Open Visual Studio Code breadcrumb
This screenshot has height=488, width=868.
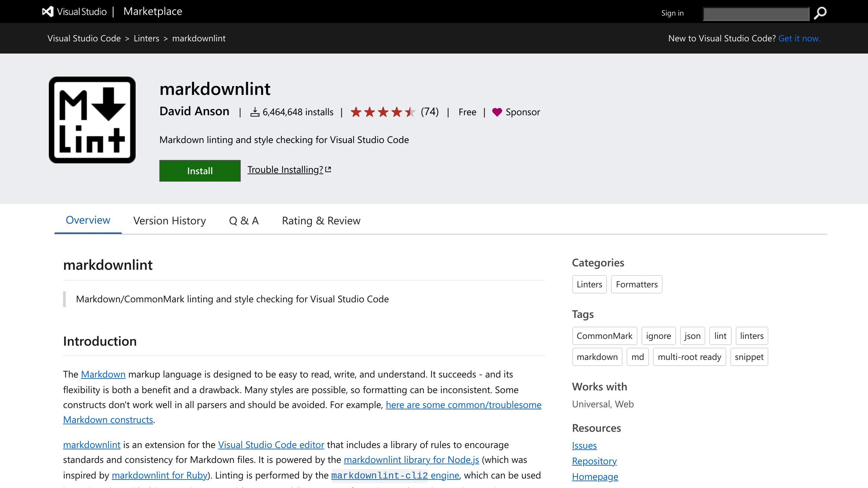pos(84,38)
